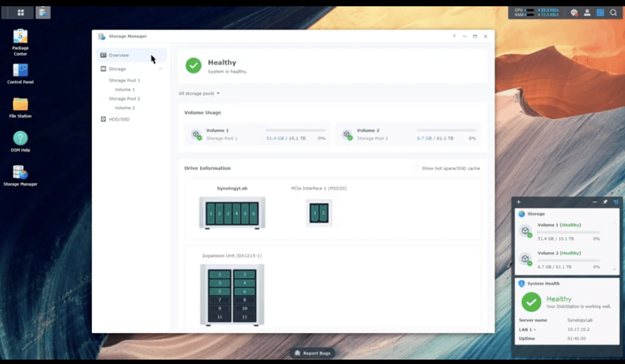Click the Report Bugs button
The width and height of the screenshot is (625, 364).
point(312,353)
